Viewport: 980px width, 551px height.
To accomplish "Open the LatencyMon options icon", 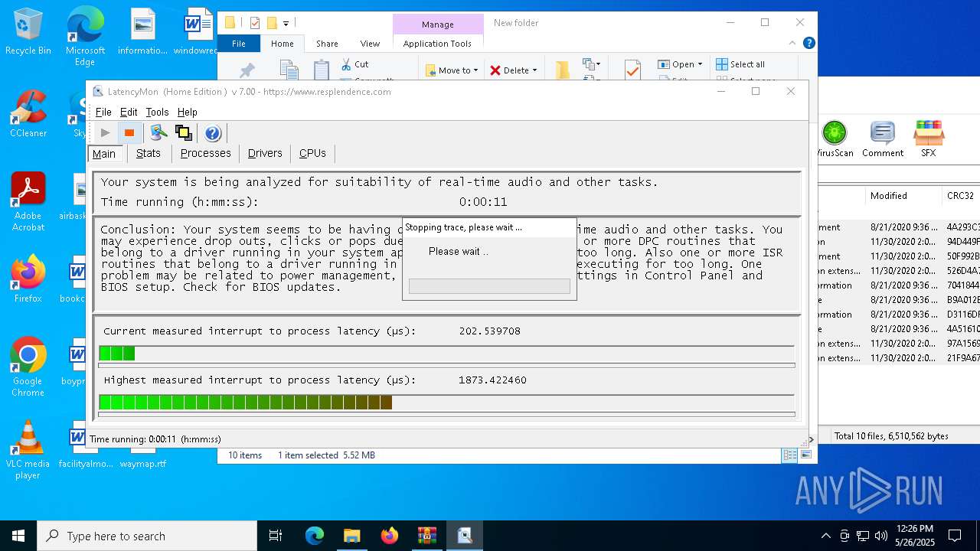I will [x=158, y=133].
